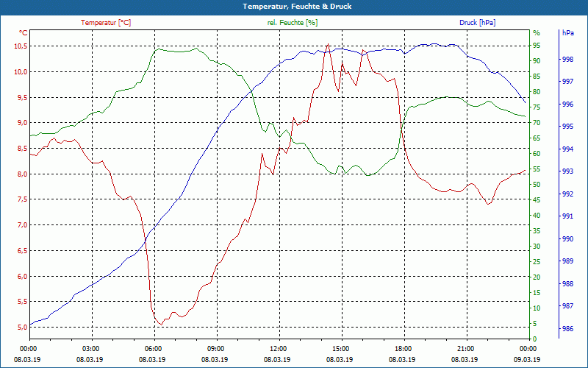Click the "10,0" temperature axis value
Image resolution: width=588 pixels, height=368 pixels.
[x=21, y=71]
